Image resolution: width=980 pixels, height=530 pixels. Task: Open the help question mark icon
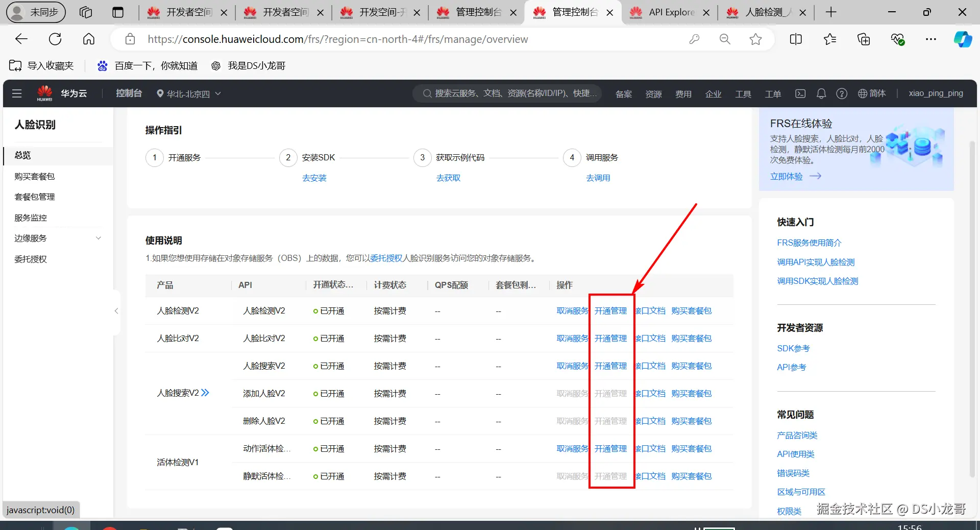(842, 93)
